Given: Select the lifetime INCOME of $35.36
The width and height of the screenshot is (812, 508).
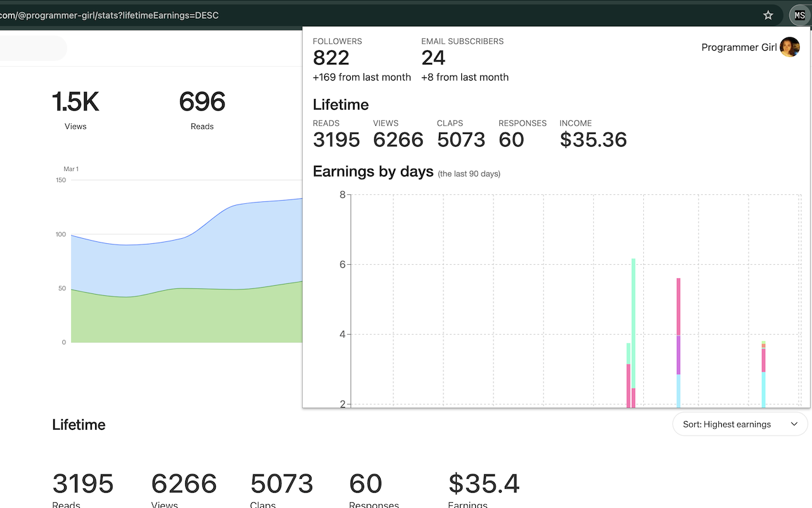Looking at the screenshot, I should coord(593,139).
